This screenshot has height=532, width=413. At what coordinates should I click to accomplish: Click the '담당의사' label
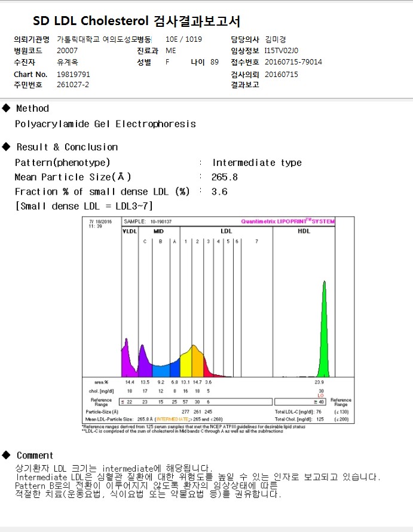pyautogui.click(x=245, y=39)
